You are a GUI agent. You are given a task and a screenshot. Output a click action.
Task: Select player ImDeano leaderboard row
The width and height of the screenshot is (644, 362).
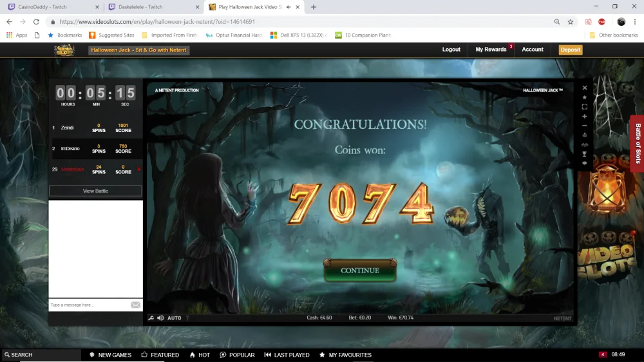pyautogui.click(x=96, y=148)
